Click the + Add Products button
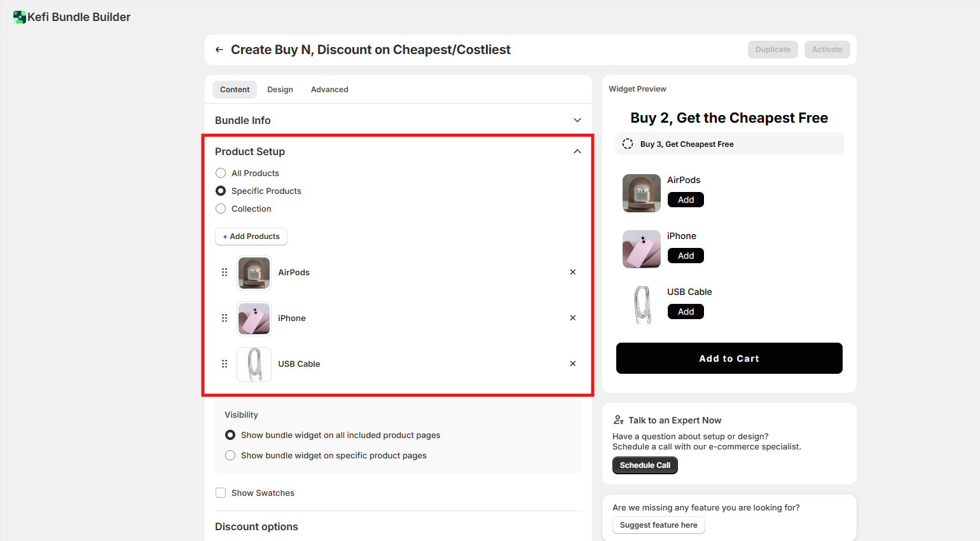 tap(251, 236)
